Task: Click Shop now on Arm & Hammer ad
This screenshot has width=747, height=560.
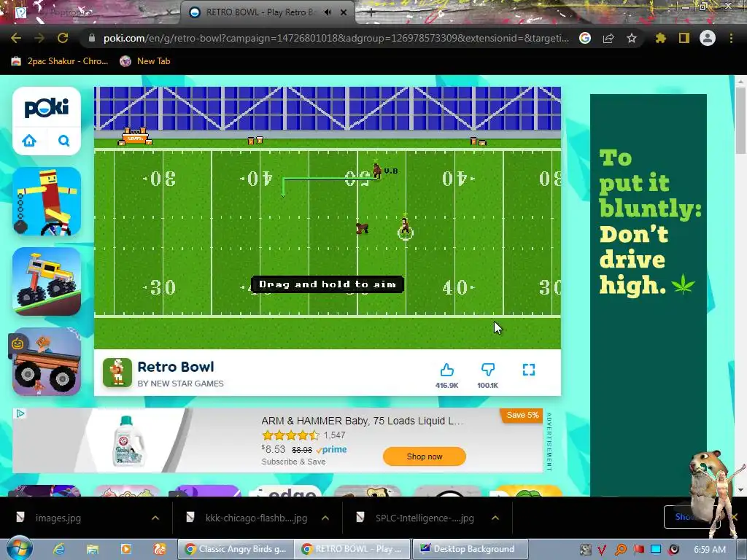Action: (425, 456)
